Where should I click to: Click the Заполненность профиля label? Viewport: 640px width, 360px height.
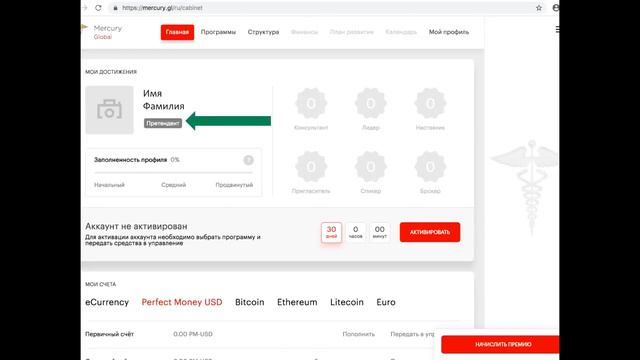(131, 160)
